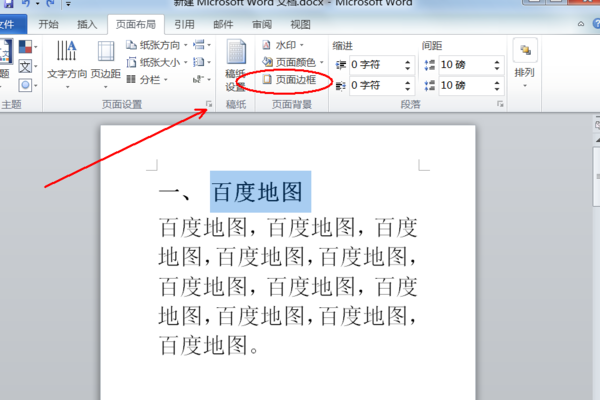
Task: Click the left indent spinner arrows
Action: pyautogui.click(x=408, y=65)
